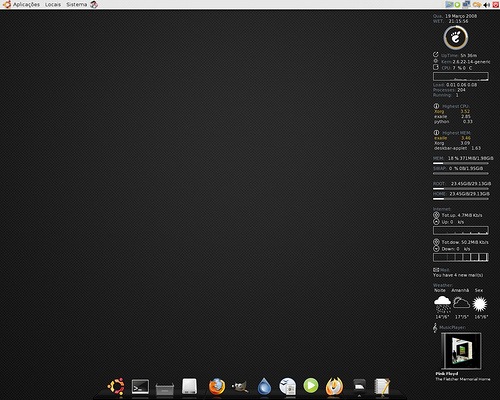Open the Aplicações menu

[26, 4]
